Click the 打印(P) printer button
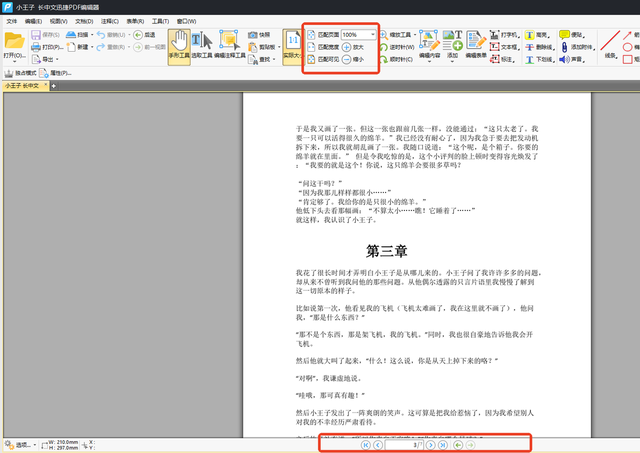640x453 pixels. tap(47, 47)
